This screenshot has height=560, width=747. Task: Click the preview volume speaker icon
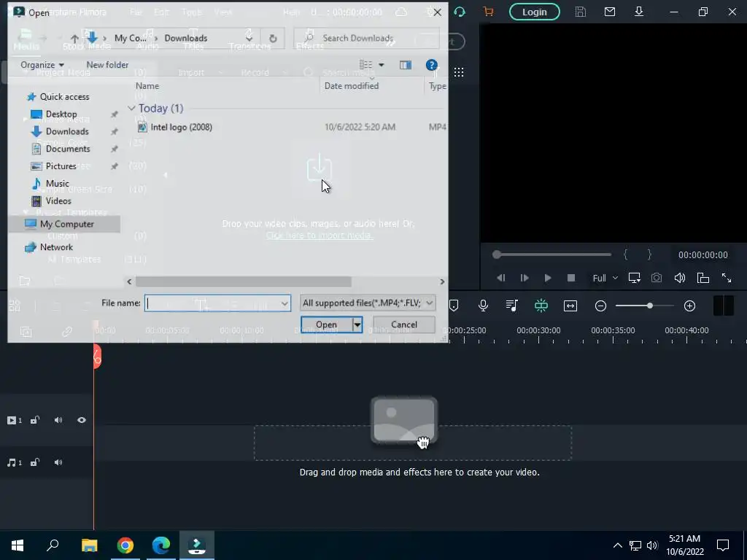(680, 278)
